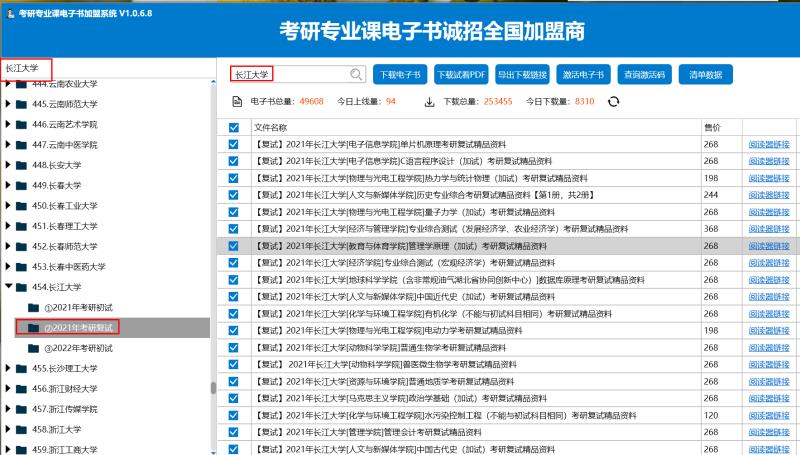Click the 中国近代史 file row
Image resolution: width=800 pixels, height=455 pixels.
tap(507, 296)
